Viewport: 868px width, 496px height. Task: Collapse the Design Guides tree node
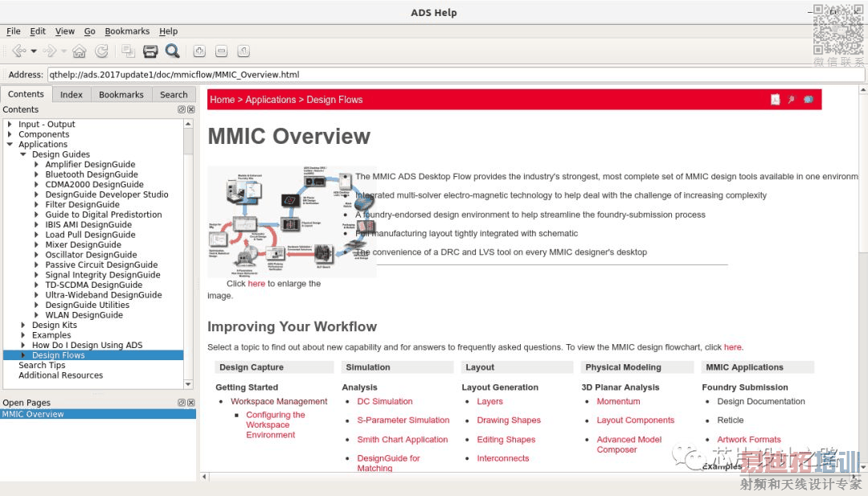(x=23, y=154)
